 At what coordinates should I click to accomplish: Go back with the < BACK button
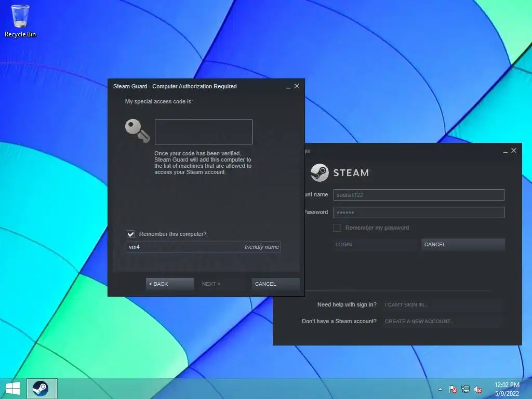click(x=170, y=284)
